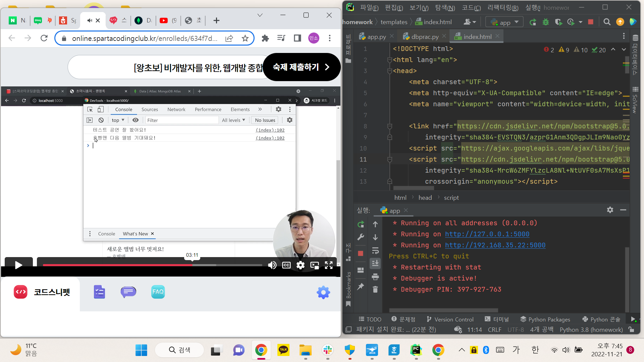
Task: Toggle DevTools device toolbar
Action: 101,109
